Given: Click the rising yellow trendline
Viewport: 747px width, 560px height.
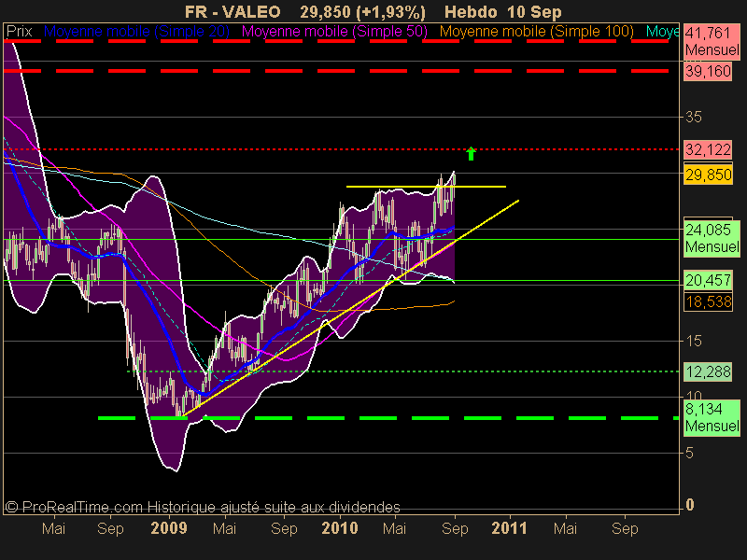Looking at the screenshot, I should point(351,309).
